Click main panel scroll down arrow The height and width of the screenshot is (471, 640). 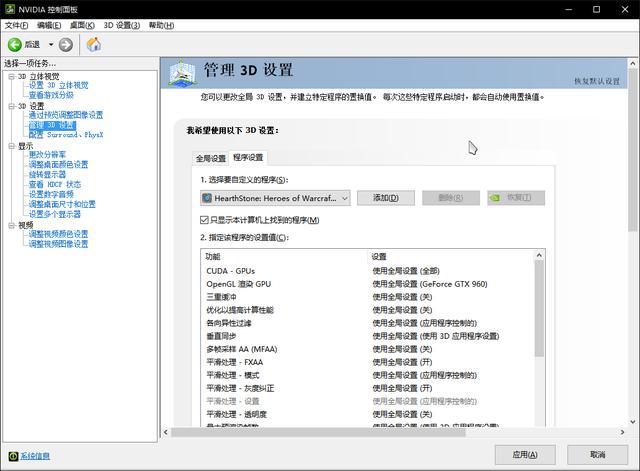(633, 422)
